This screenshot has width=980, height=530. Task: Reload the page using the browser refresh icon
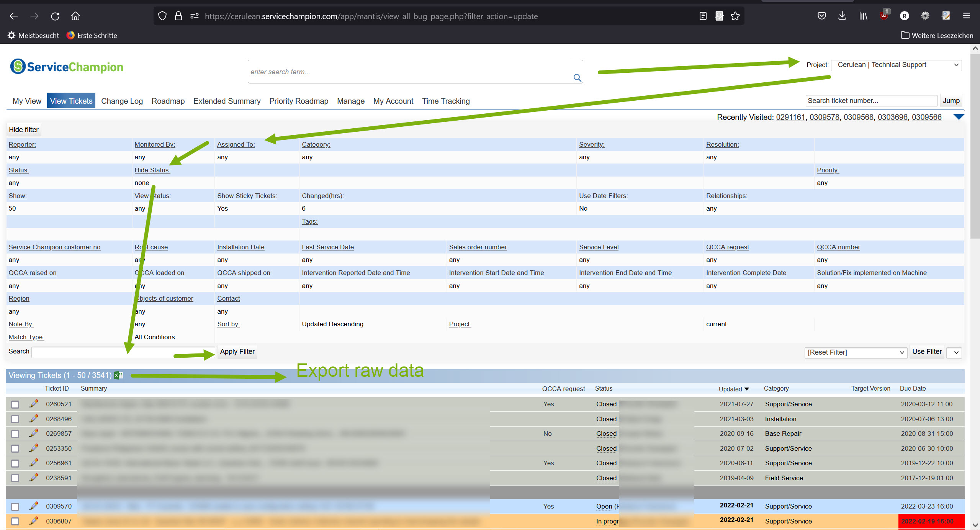tap(55, 16)
